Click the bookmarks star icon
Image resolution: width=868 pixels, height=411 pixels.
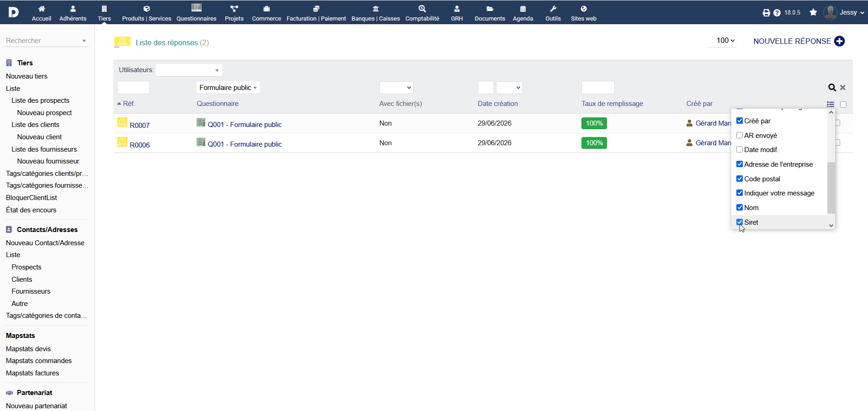[x=813, y=12]
